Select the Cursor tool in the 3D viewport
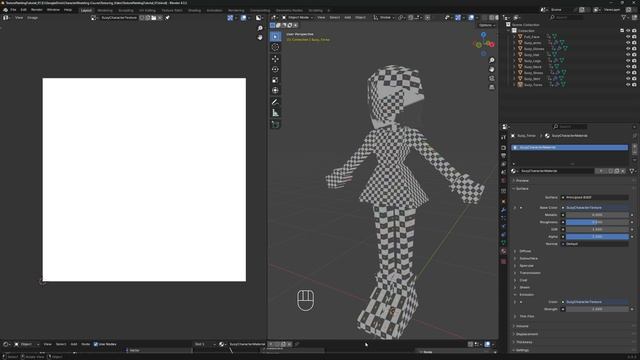640x360 pixels. [276, 47]
